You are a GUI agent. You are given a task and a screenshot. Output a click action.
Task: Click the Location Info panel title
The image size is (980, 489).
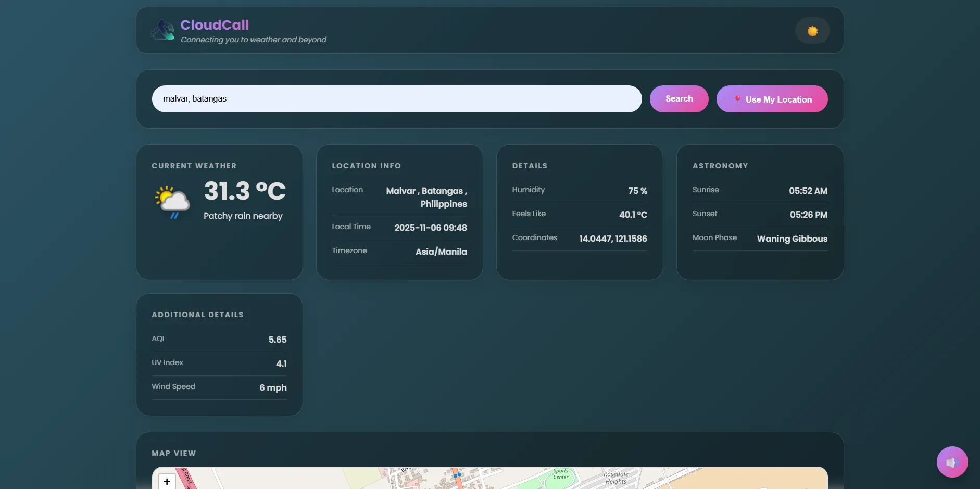366,166
